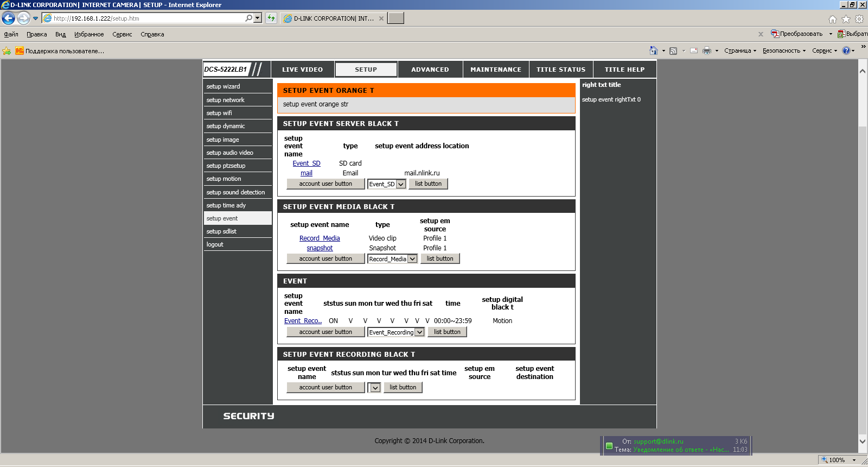This screenshot has width=868, height=467.
Task: Select setup motion in the sidebar
Action: click(224, 179)
